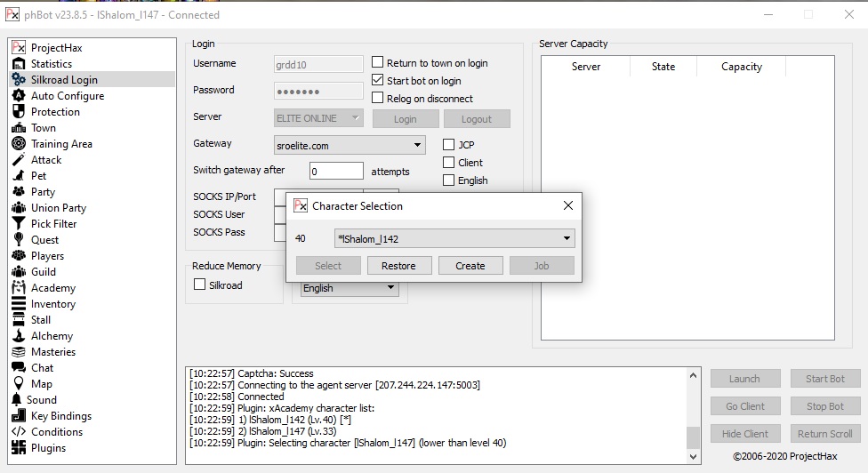This screenshot has width=868, height=473.
Task: Open the Inventory icon in sidebar
Action: [19, 304]
